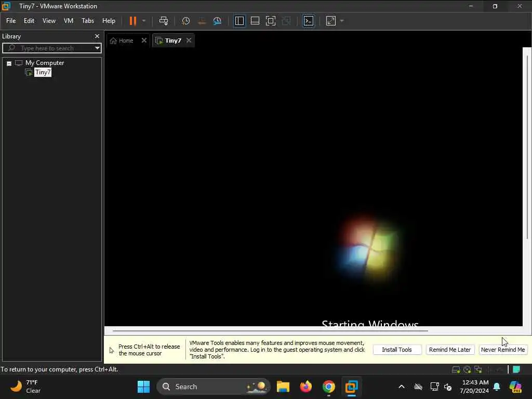Take a snapshot of the VM
The image size is (532, 399).
[x=186, y=21]
